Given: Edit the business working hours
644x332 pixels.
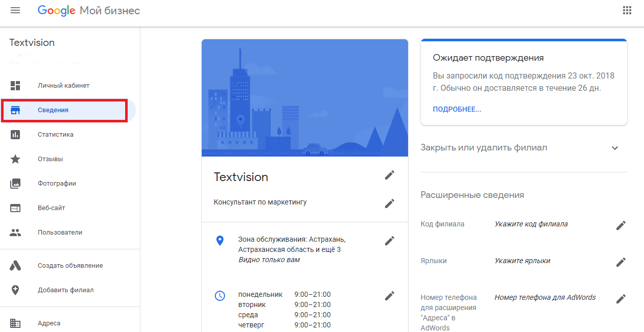Looking at the screenshot, I should (390, 295).
